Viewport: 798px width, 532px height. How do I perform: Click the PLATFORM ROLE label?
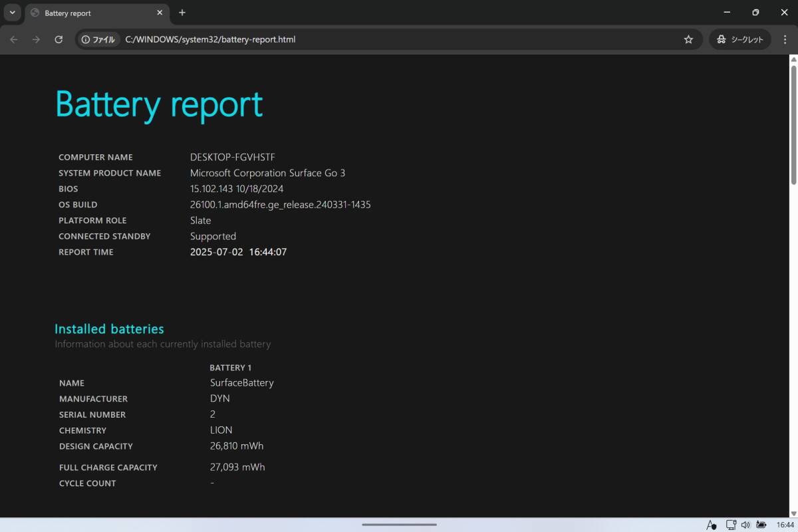click(92, 221)
